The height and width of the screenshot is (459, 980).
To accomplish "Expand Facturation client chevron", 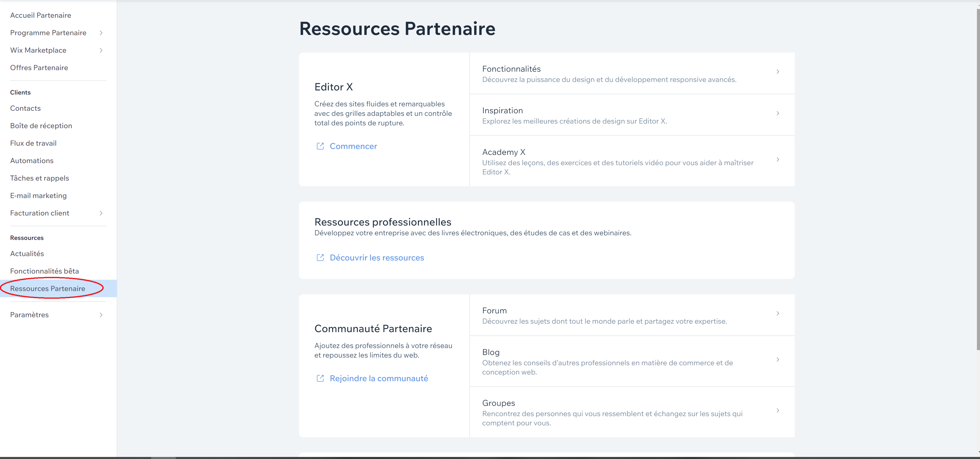I will click(101, 213).
